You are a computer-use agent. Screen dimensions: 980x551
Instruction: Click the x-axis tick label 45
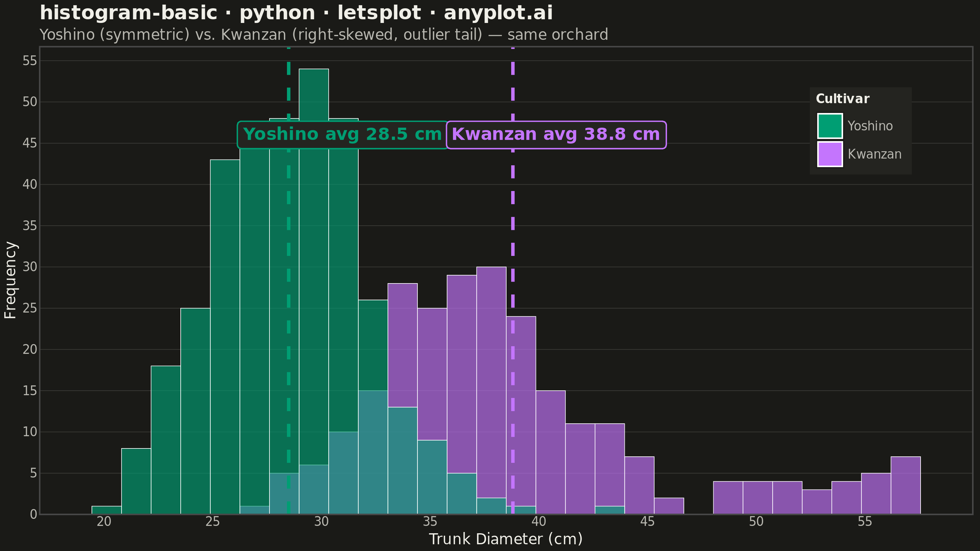click(x=647, y=522)
